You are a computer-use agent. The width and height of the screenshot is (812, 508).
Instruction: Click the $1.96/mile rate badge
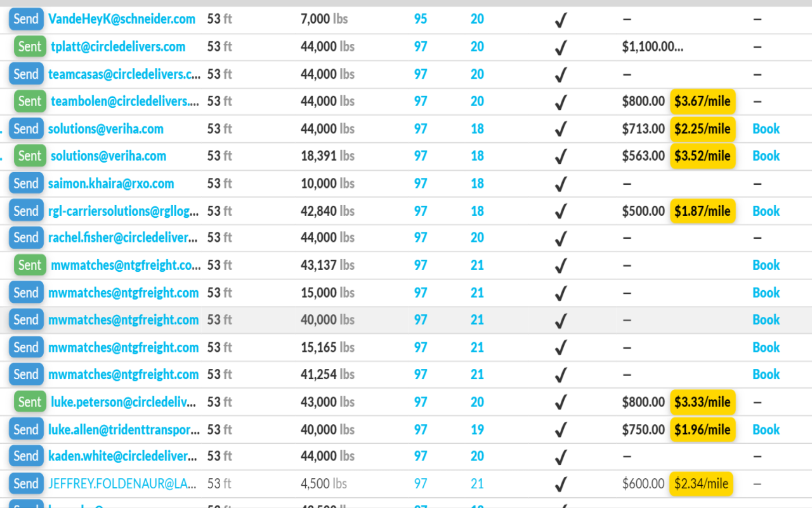click(x=702, y=430)
